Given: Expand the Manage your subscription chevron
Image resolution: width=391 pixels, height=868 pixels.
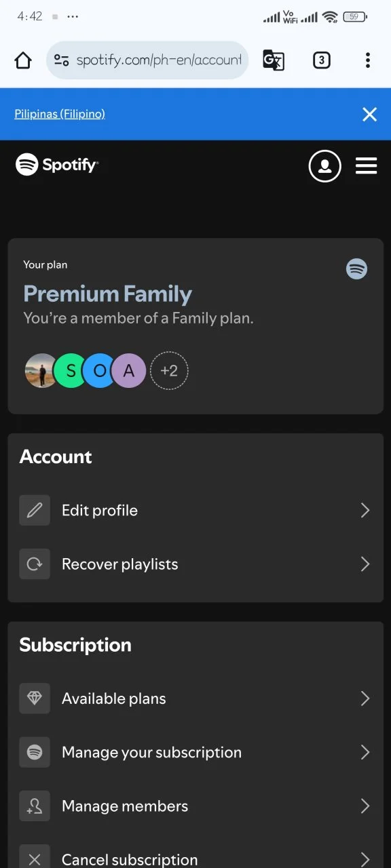Looking at the screenshot, I should click(365, 752).
